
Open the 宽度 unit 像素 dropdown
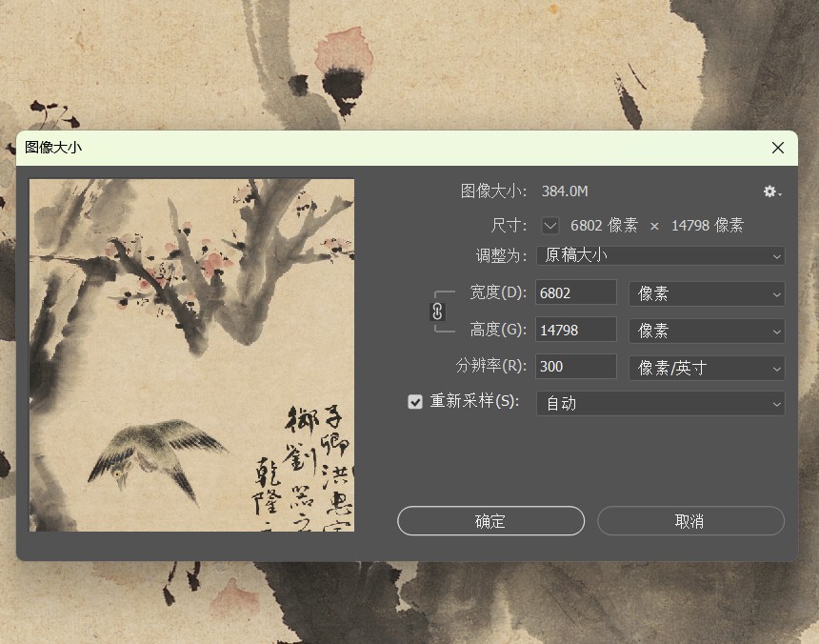point(707,293)
